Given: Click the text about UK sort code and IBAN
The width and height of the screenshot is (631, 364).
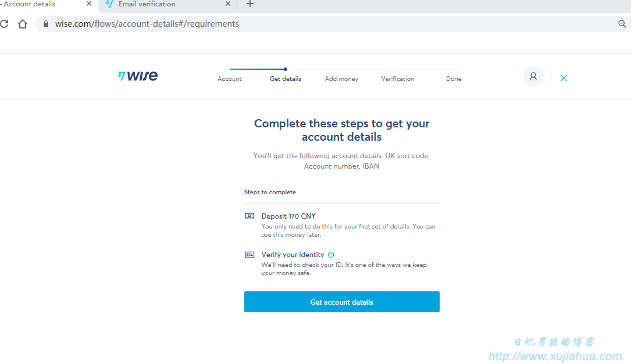Looking at the screenshot, I should tap(341, 161).
